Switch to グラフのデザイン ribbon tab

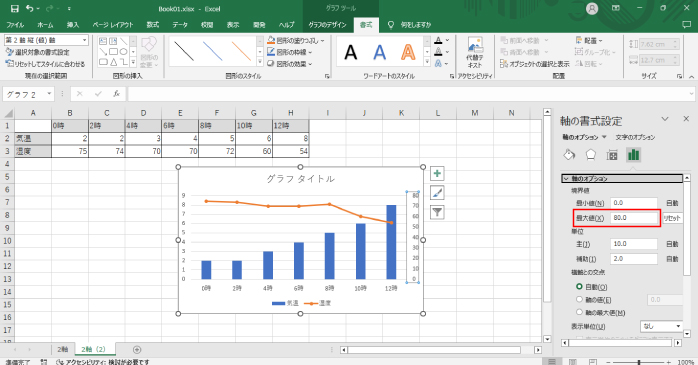tap(327, 25)
